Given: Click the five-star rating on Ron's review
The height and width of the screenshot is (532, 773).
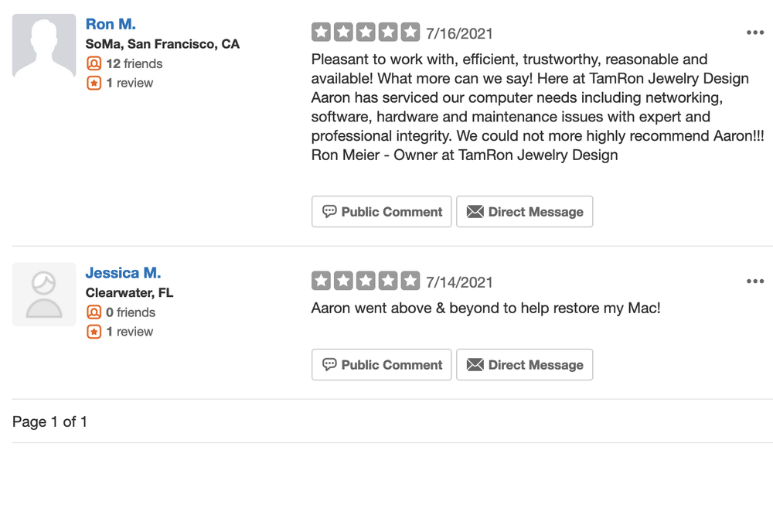Looking at the screenshot, I should tap(366, 32).
